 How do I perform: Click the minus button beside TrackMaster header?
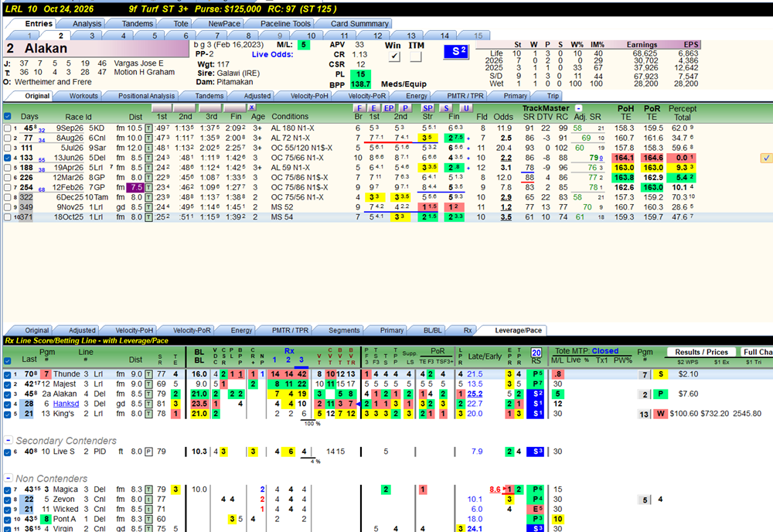[x=579, y=108]
